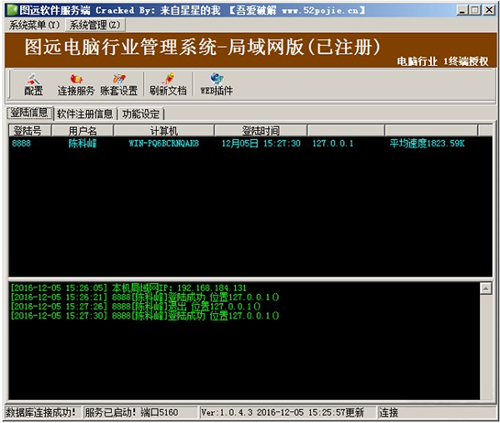Image resolution: width=500 pixels, height=423 pixels.
Task: Open 账套设置 account settings
Action: pyautogui.click(x=119, y=84)
